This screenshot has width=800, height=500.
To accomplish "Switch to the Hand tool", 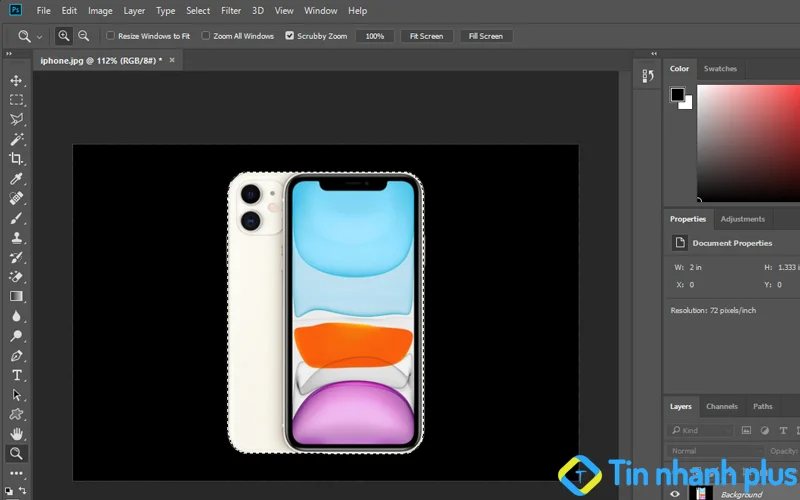I will 16,434.
